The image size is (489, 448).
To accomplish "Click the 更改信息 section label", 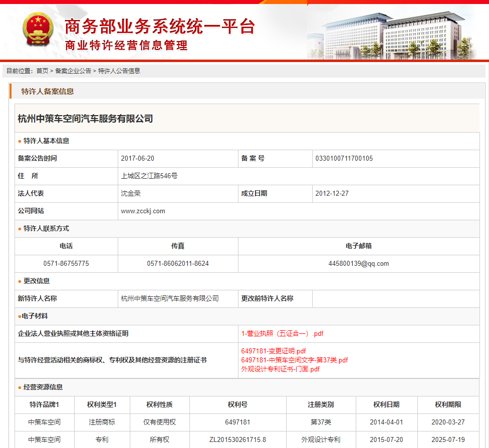I will pyautogui.click(x=37, y=281).
